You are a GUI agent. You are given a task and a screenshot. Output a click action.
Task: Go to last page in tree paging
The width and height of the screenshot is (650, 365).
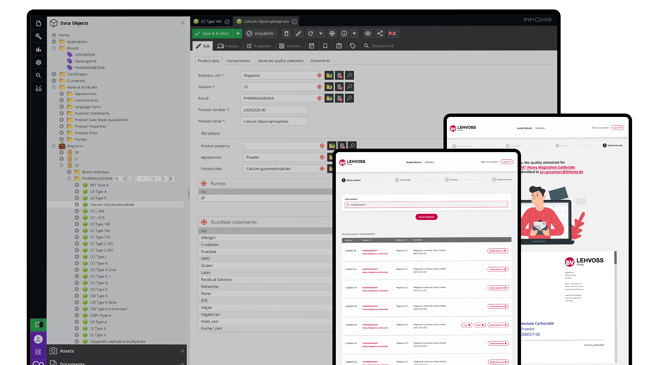pyautogui.click(x=170, y=179)
